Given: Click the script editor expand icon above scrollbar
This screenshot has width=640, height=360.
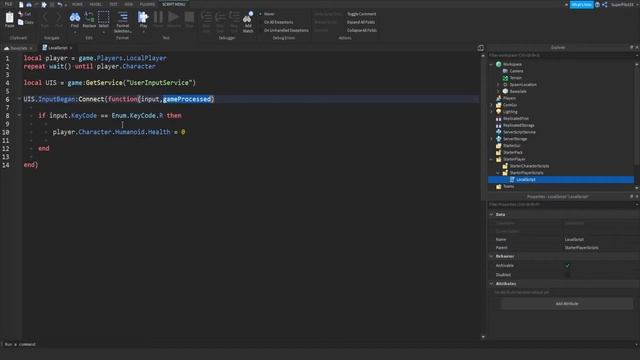Looking at the screenshot, I should click(x=480, y=48).
